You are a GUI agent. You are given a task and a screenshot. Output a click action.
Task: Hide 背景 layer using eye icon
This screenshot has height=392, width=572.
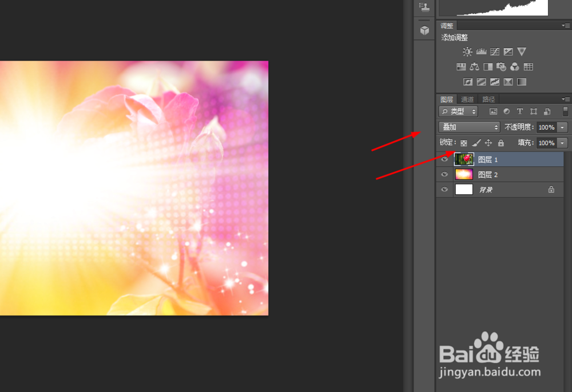[444, 190]
